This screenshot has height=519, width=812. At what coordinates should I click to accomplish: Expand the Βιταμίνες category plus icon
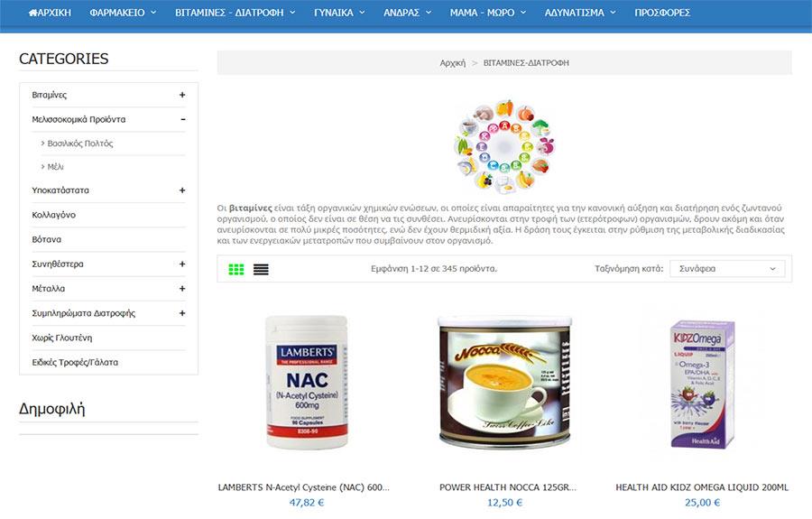[x=182, y=95]
